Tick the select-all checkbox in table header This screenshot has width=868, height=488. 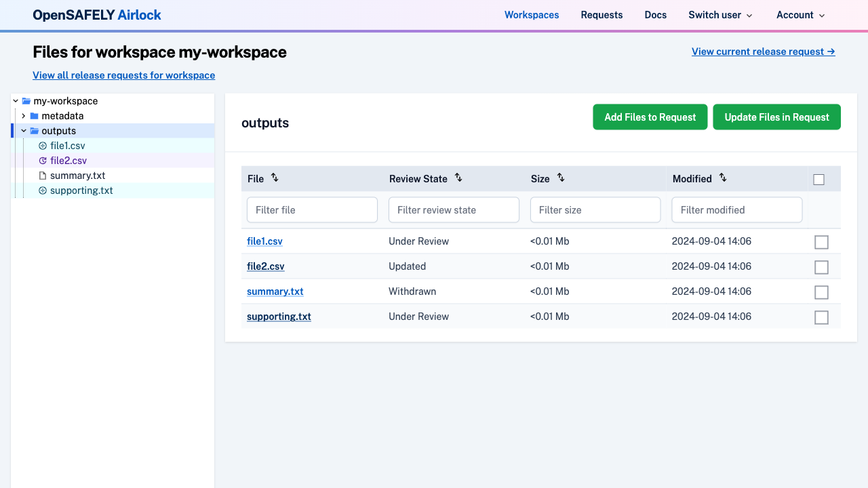pyautogui.click(x=818, y=180)
